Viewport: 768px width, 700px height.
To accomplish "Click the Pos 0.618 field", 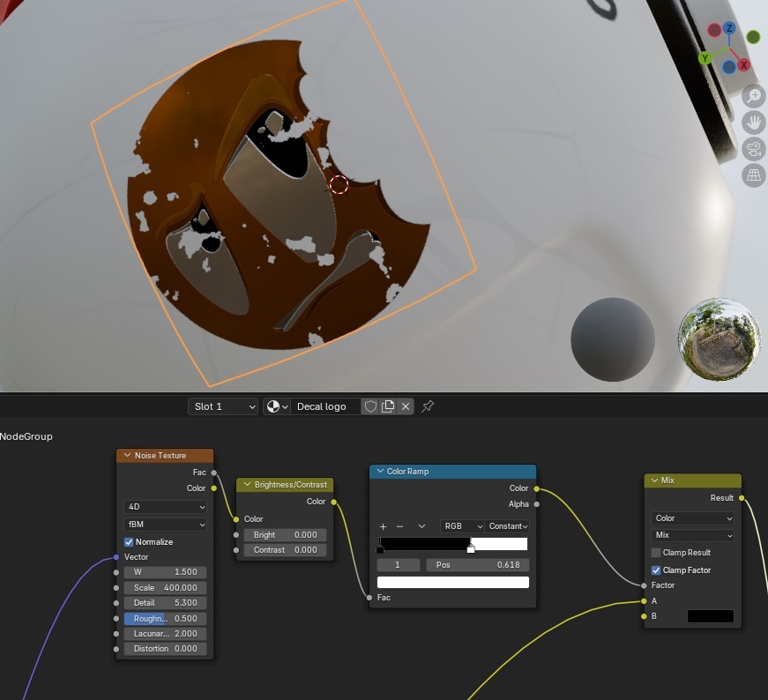I will click(478, 565).
